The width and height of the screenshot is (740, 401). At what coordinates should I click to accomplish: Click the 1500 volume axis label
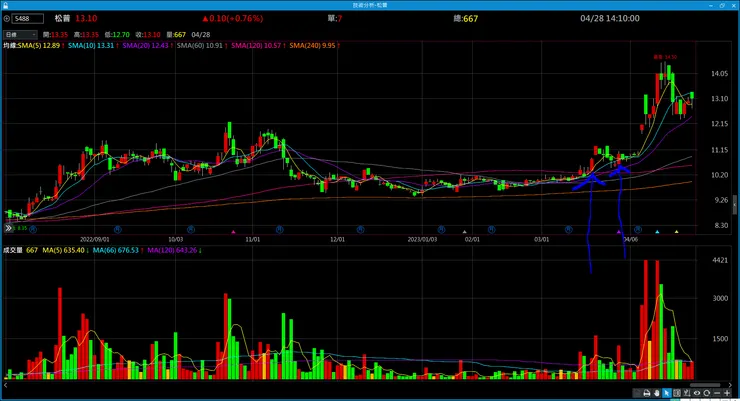click(x=720, y=338)
